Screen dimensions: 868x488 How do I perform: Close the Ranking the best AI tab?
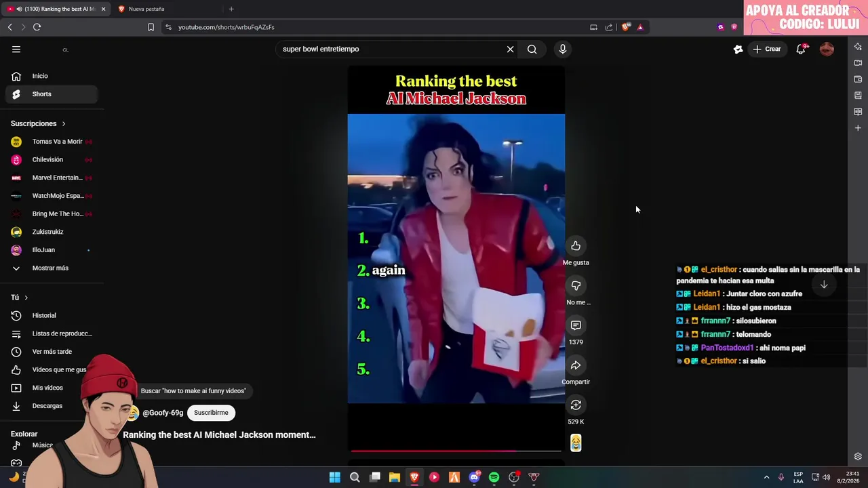click(x=103, y=9)
